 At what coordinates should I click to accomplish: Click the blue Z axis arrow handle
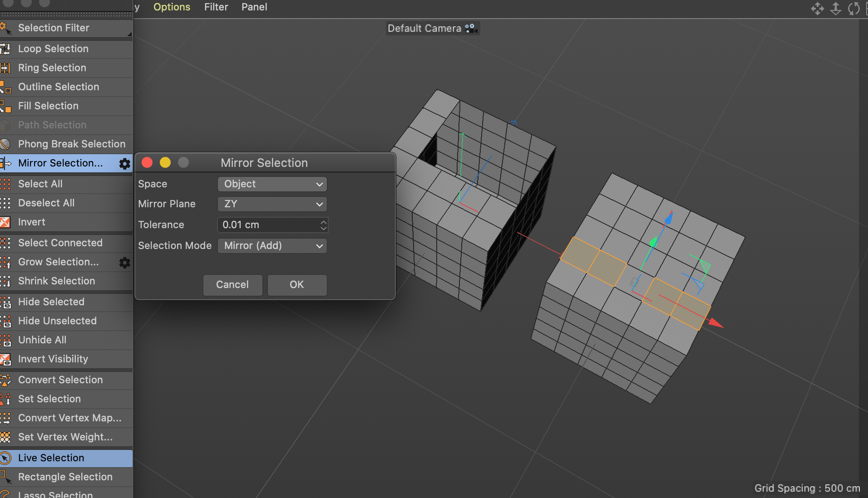tap(669, 218)
